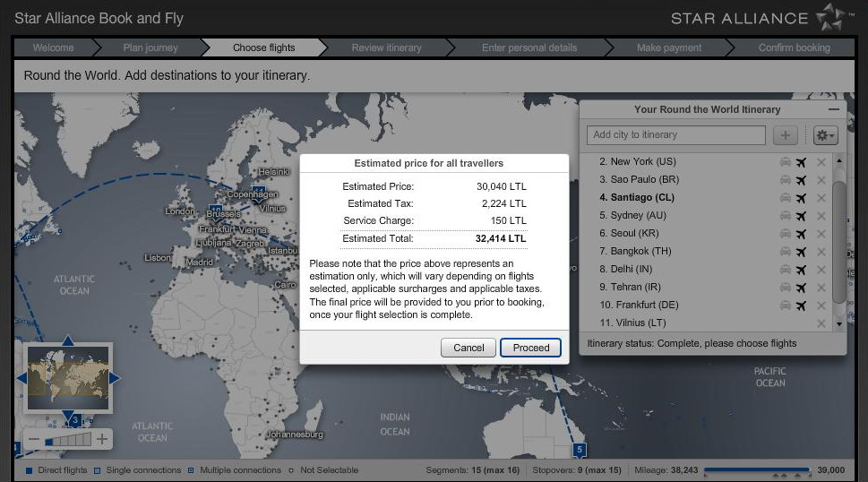The width and height of the screenshot is (868, 482).
Task: Click the Sydney map marker numbered 5
Action: pos(580,450)
